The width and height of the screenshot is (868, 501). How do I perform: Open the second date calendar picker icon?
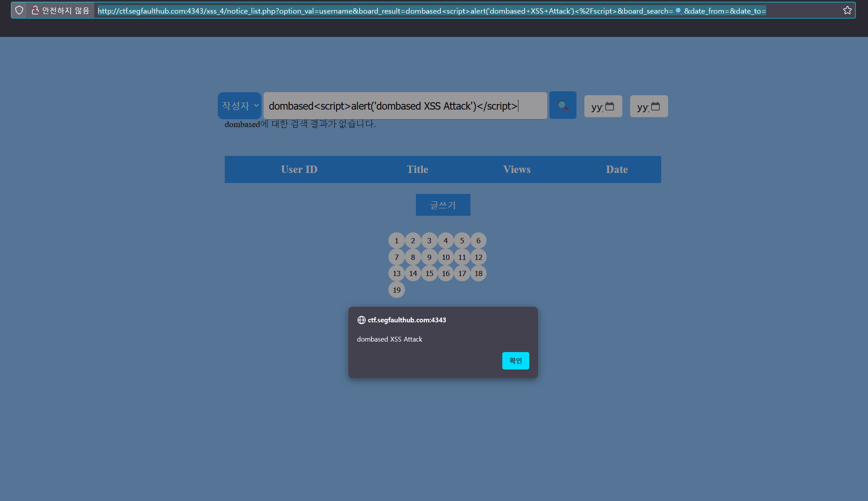pyautogui.click(x=655, y=107)
